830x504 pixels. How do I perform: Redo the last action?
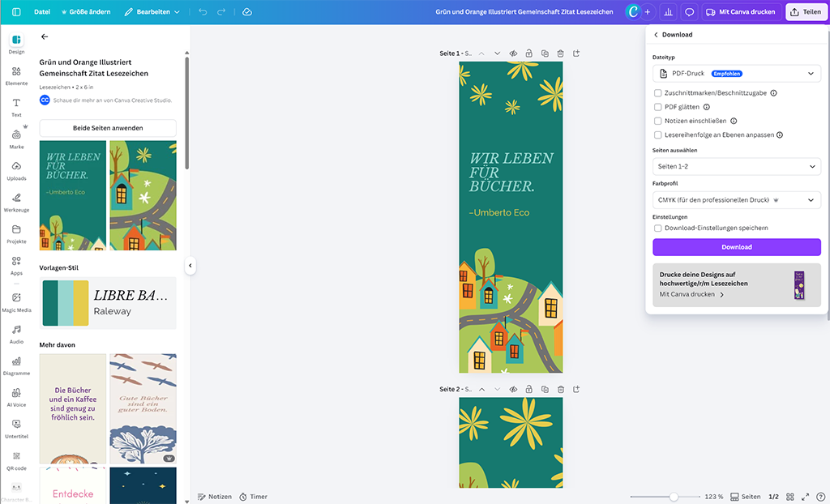tap(221, 11)
